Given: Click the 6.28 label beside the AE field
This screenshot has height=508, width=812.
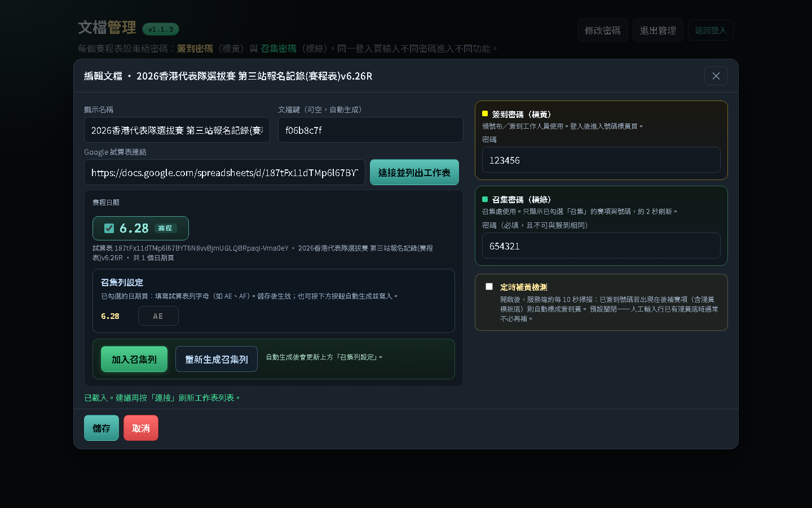Looking at the screenshot, I should [x=110, y=316].
